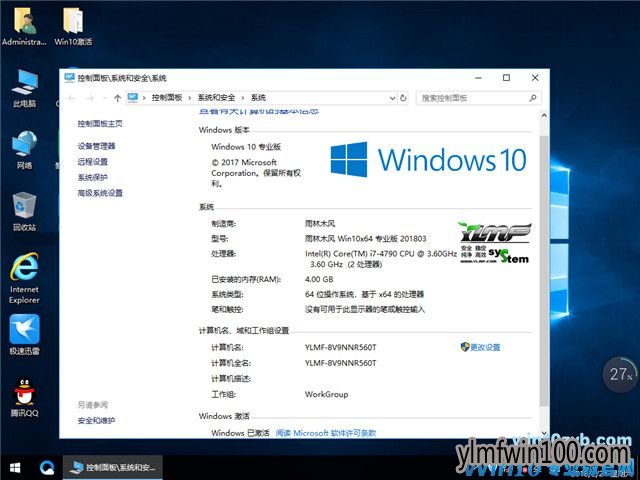Open the 网络 desktop icon

[24, 150]
